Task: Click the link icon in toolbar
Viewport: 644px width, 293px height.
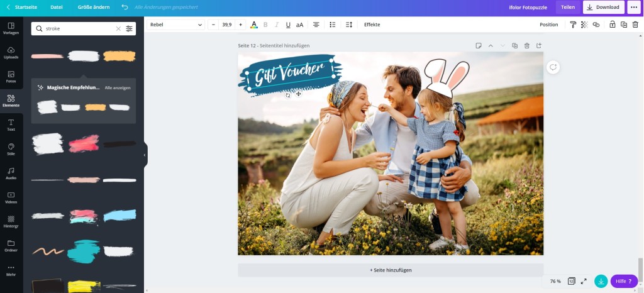Action: (596, 25)
